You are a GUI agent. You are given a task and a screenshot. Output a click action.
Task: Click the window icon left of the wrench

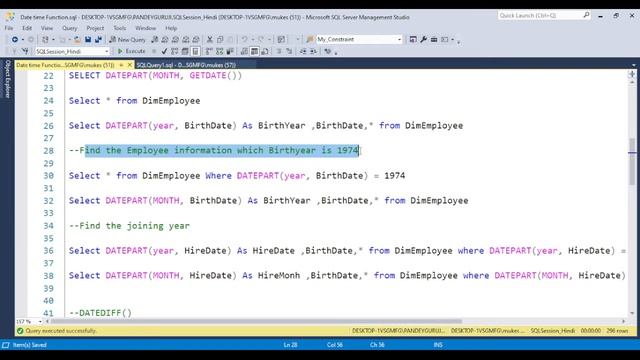click(x=413, y=40)
